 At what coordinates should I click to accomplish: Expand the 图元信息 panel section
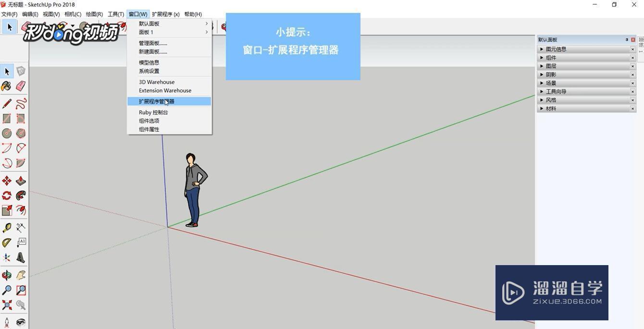[x=542, y=49]
